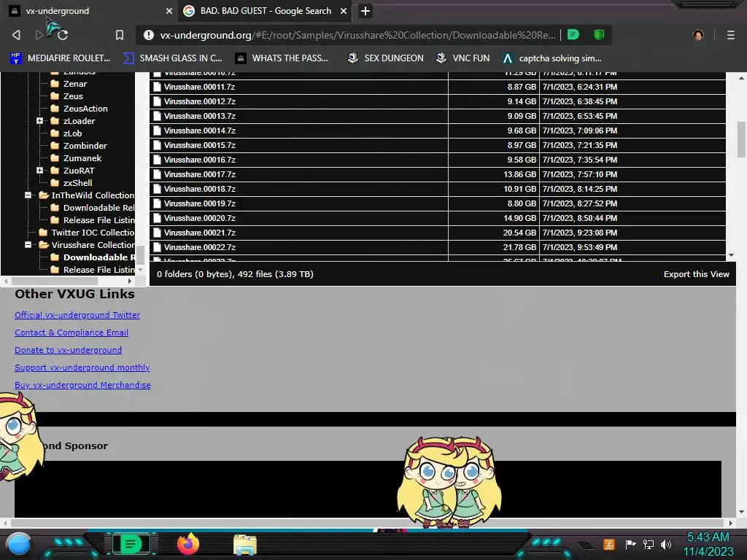
Task: Click file icon of Virusshare.00014.7z
Action: (157, 131)
